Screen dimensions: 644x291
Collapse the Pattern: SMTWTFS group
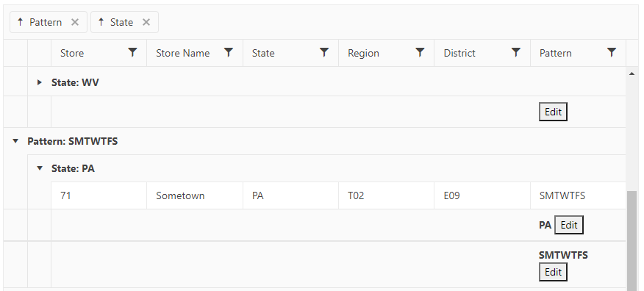pos(15,141)
